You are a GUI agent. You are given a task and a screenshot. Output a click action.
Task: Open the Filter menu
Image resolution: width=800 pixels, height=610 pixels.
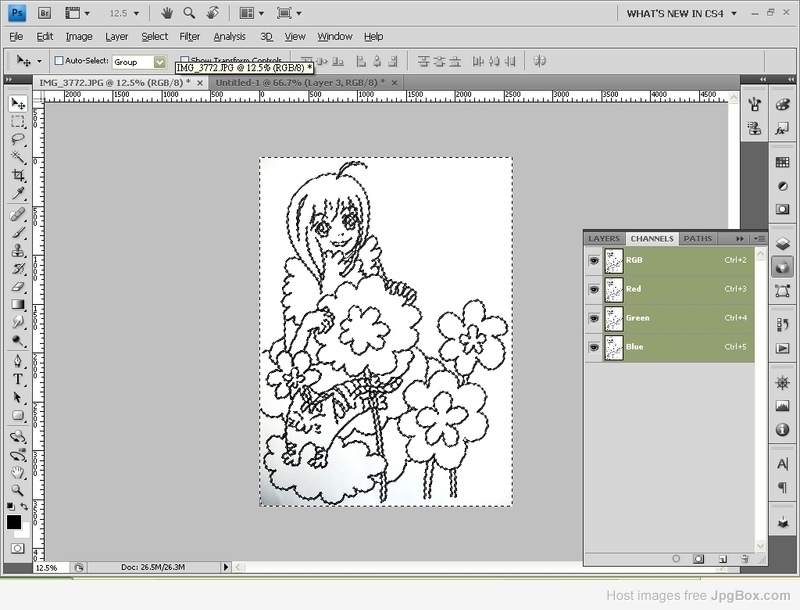pyautogui.click(x=189, y=37)
